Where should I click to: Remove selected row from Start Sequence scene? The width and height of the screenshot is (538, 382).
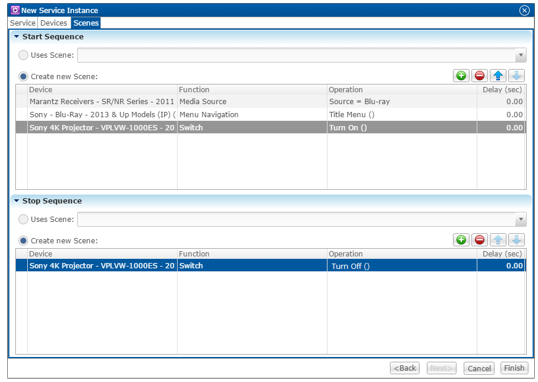(480, 75)
